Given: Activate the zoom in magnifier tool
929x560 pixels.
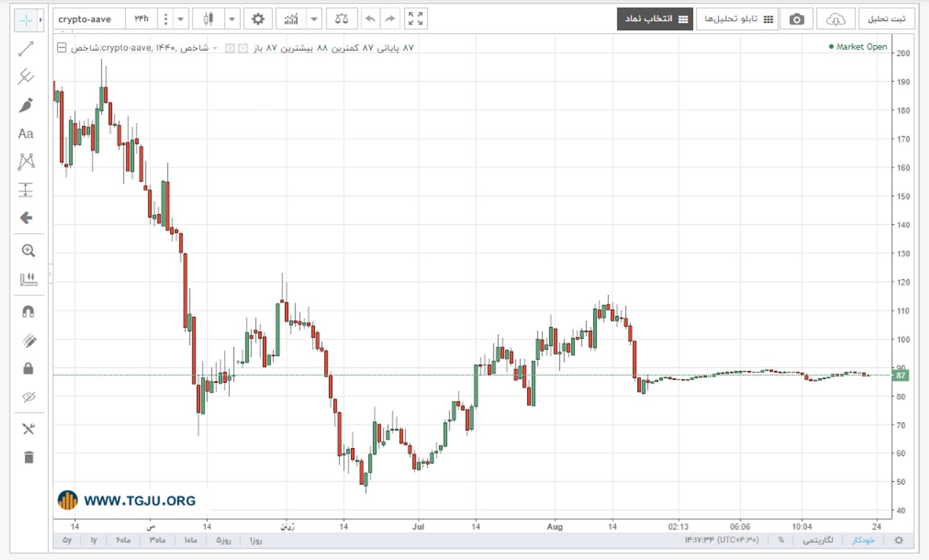Looking at the screenshot, I should pos(28,251).
